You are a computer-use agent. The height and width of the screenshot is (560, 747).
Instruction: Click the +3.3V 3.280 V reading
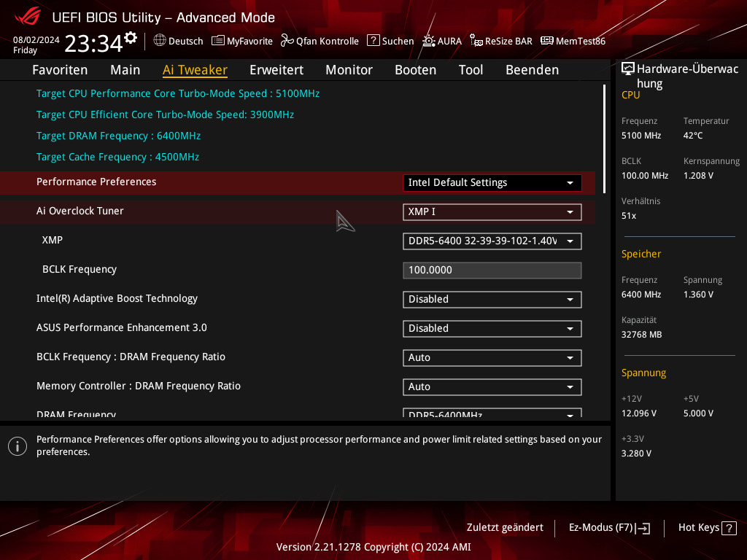(636, 454)
